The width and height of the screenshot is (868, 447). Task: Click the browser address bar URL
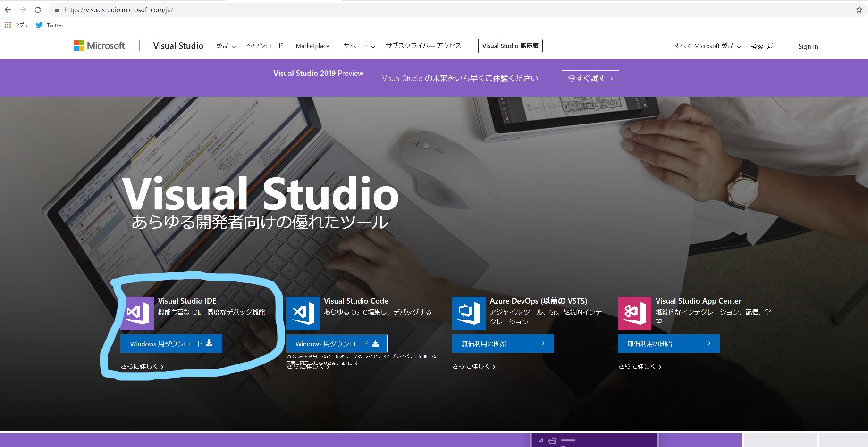click(x=118, y=10)
